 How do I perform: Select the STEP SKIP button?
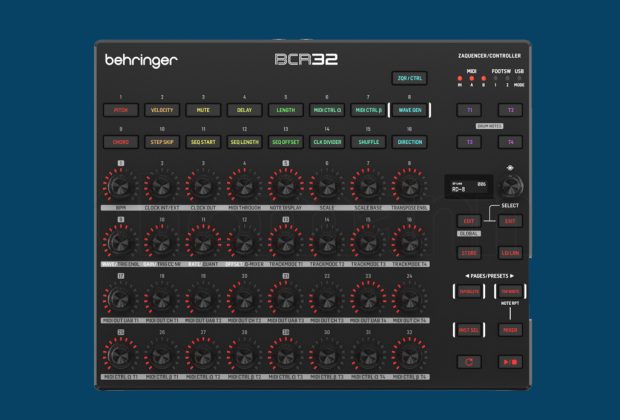coord(162,142)
